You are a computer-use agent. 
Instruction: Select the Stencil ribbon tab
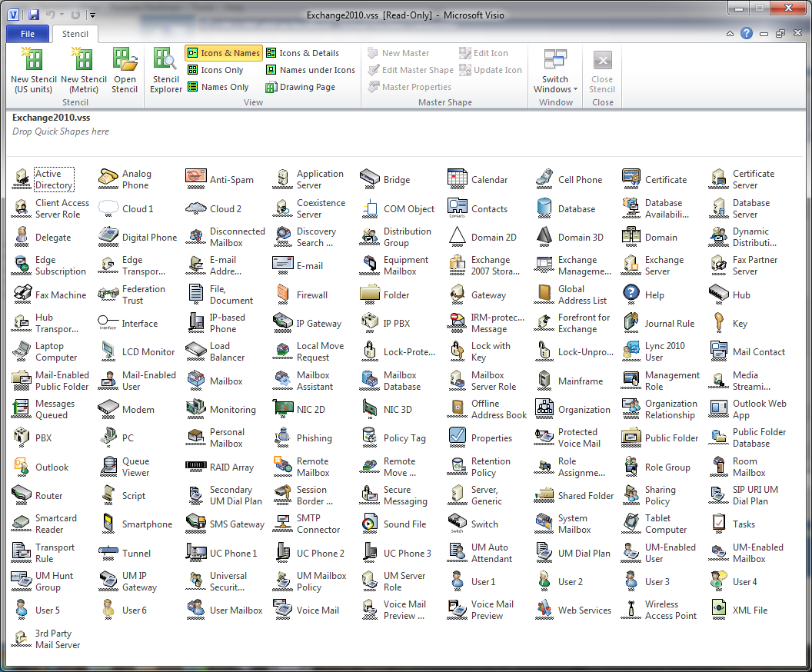point(75,34)
